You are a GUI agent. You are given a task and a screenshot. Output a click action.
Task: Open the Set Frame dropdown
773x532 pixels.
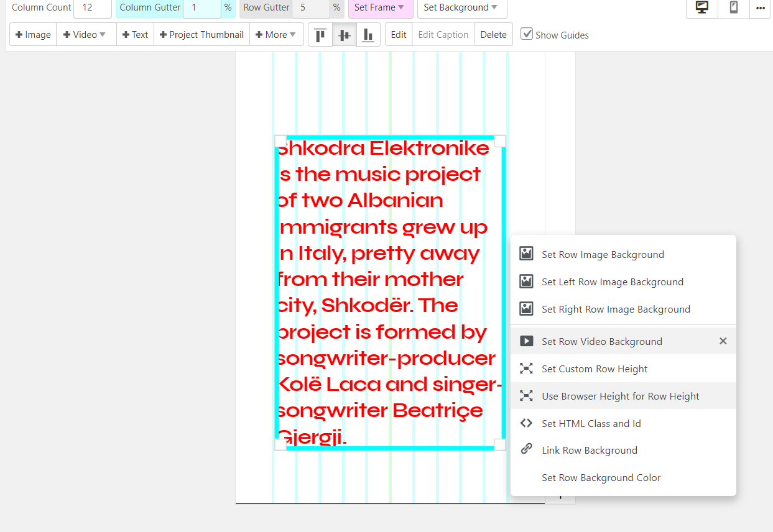click(x=380, y=7)
